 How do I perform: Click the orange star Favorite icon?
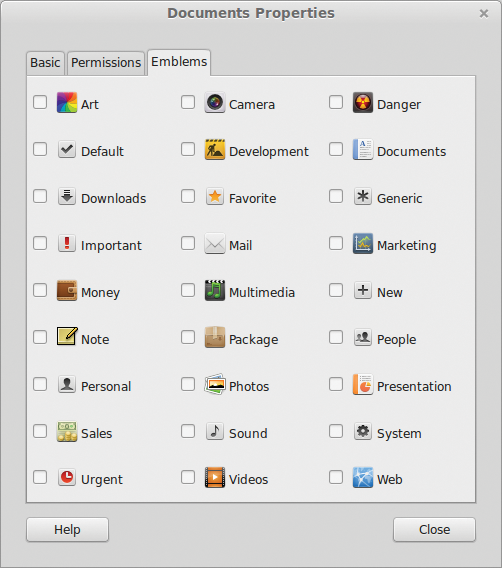pyautogui.click(x=215, y=197)
